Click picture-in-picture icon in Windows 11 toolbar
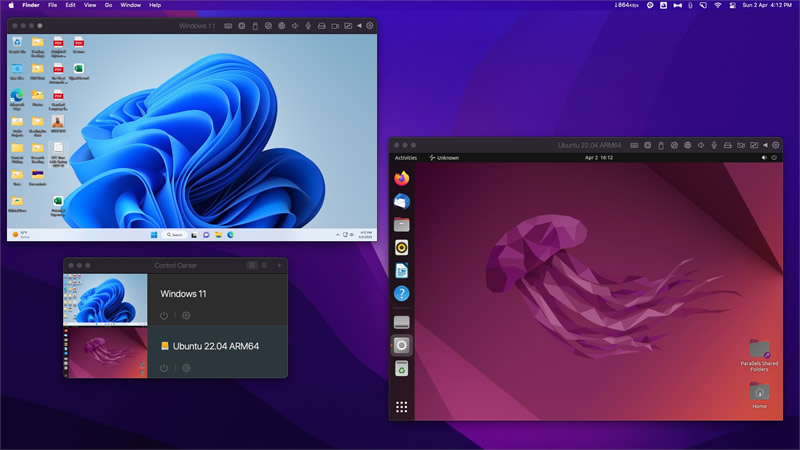The width and height of the screenshot is (800, 450). click(x=348, y=26)
